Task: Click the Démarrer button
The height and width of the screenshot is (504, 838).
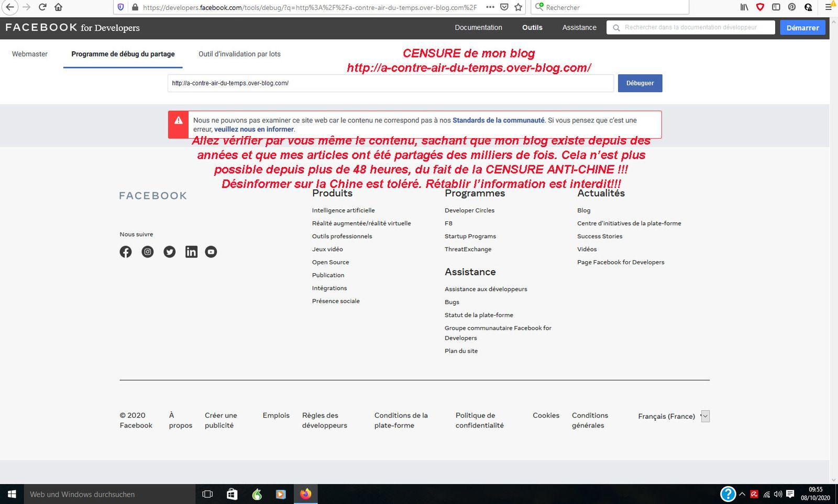Action: 802,28
